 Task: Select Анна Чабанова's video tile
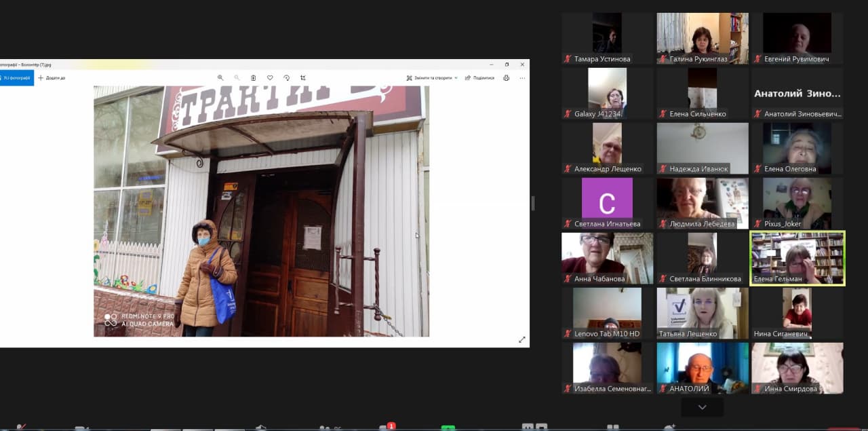607,258
